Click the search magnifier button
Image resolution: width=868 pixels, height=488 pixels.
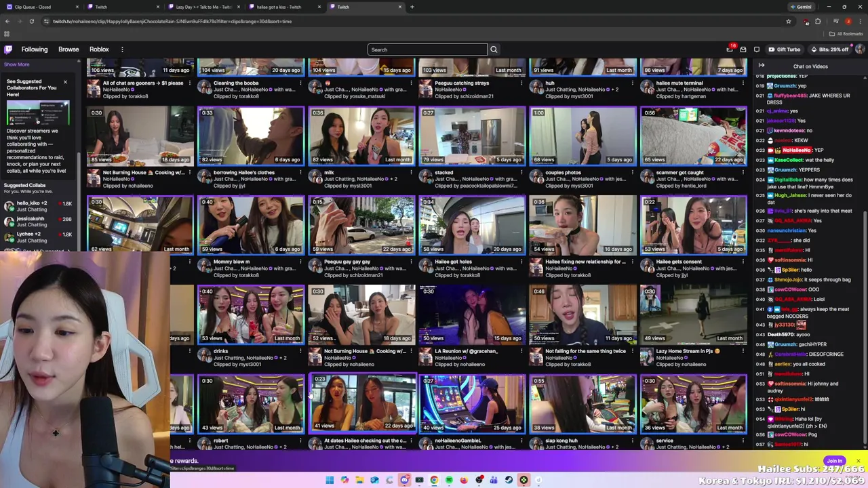494,49
